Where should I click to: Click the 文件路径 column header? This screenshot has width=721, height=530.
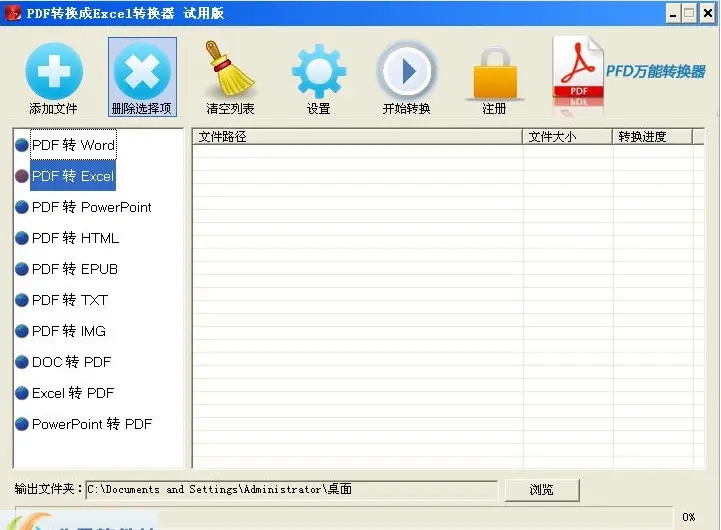tap(357, 137)
